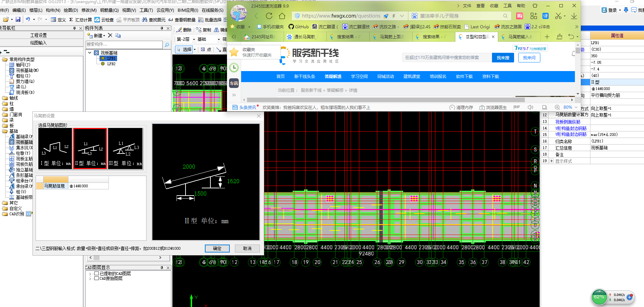Open 第-2层 floor dropdown
644x307 pixels.
click(194, 39)
